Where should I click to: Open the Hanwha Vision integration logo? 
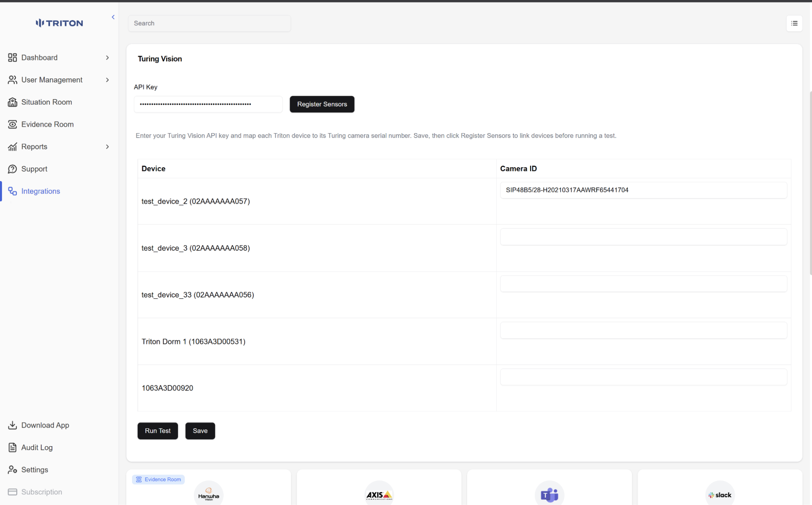tap(209, 494)
